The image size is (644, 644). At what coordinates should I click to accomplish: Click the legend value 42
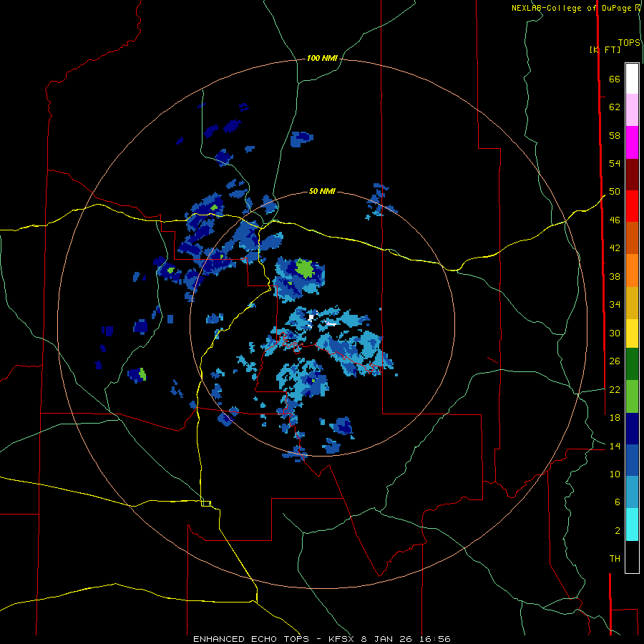click(615, 248)
